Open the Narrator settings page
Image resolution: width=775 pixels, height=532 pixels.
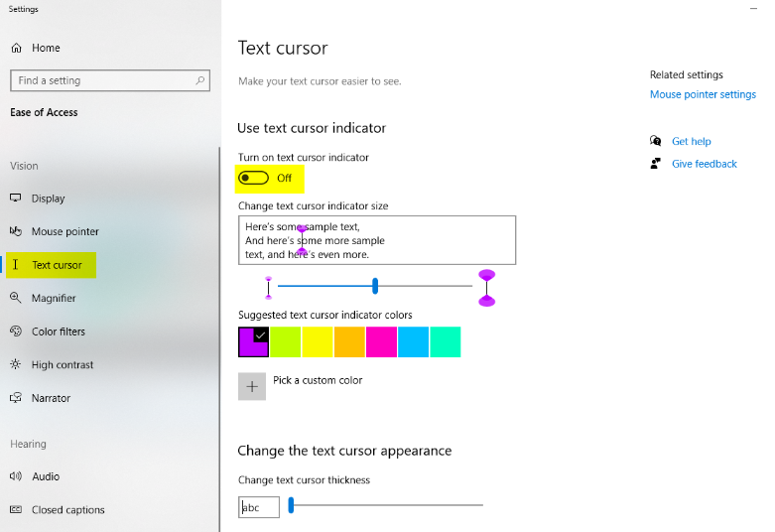51,398
